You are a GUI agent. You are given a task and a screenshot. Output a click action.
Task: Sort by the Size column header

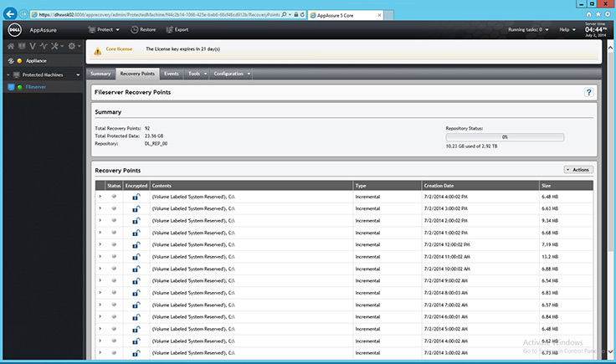click(x=567, y=186)
